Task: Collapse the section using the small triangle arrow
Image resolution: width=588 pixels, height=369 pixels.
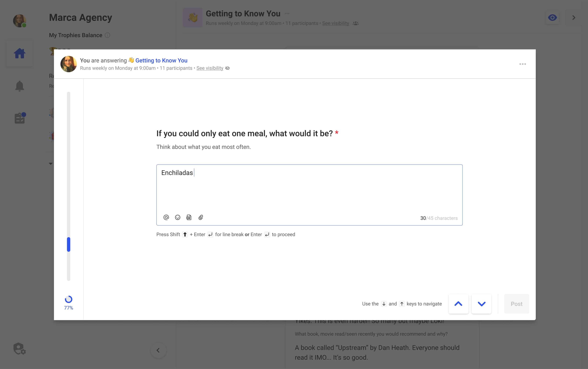Action: pos(51,163)
